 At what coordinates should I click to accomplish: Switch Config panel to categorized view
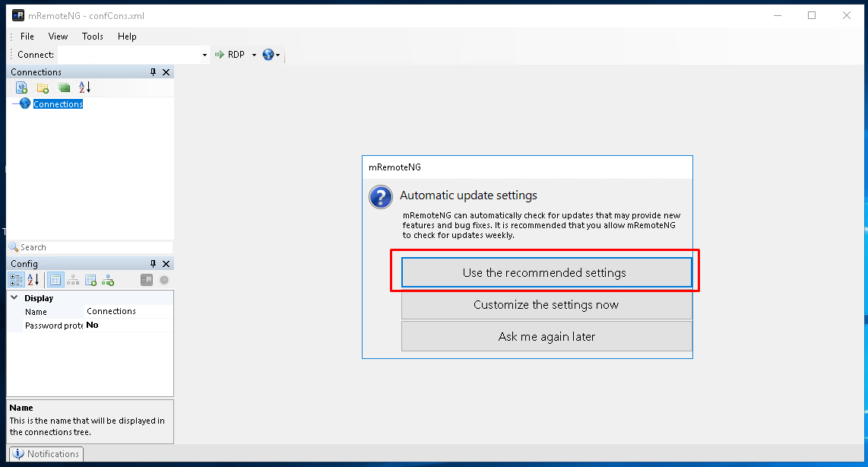pyautogui.click(x=16, y=279)
